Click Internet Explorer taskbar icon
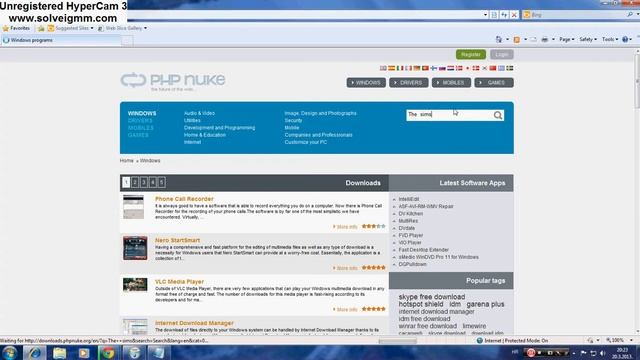640x360 pixels. point(34,353)
